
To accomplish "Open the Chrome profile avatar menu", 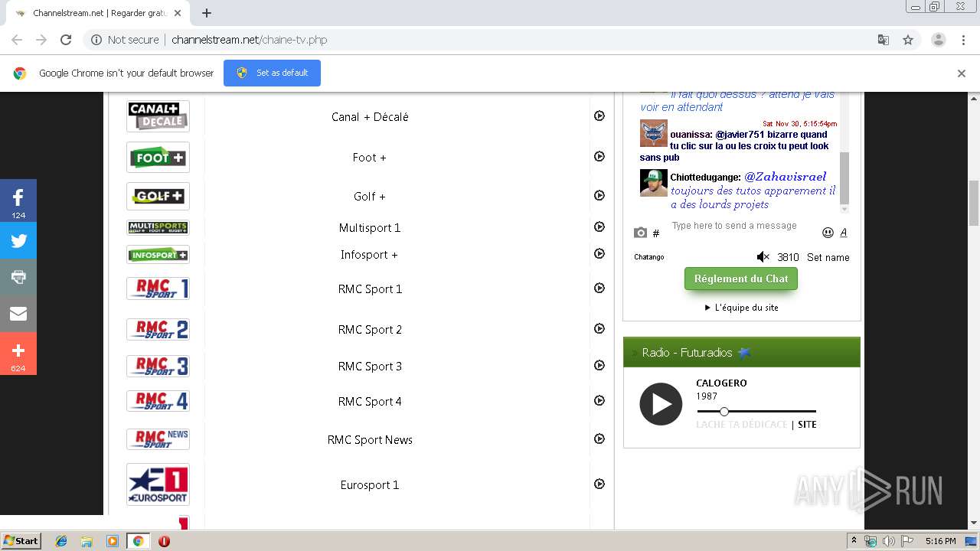I will point(938,40).
